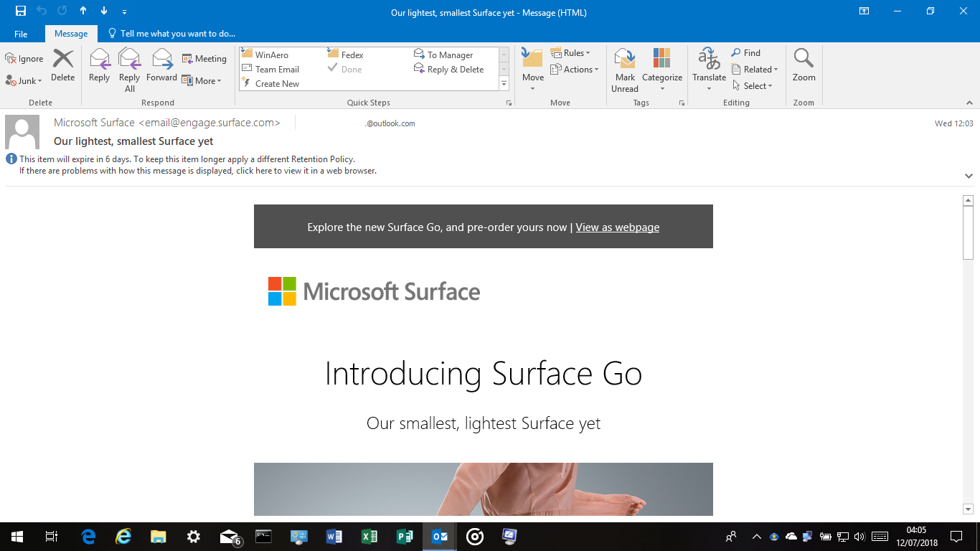The image size is (980, 551).
Task: Click the scroll down arrow of message pane
Action: click(x=968, y=509)
